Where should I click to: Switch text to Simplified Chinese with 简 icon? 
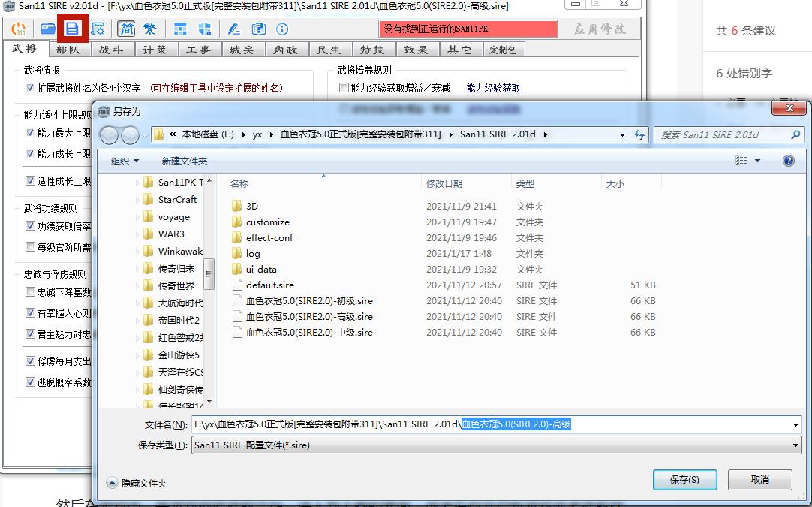[x=126, y=29]
